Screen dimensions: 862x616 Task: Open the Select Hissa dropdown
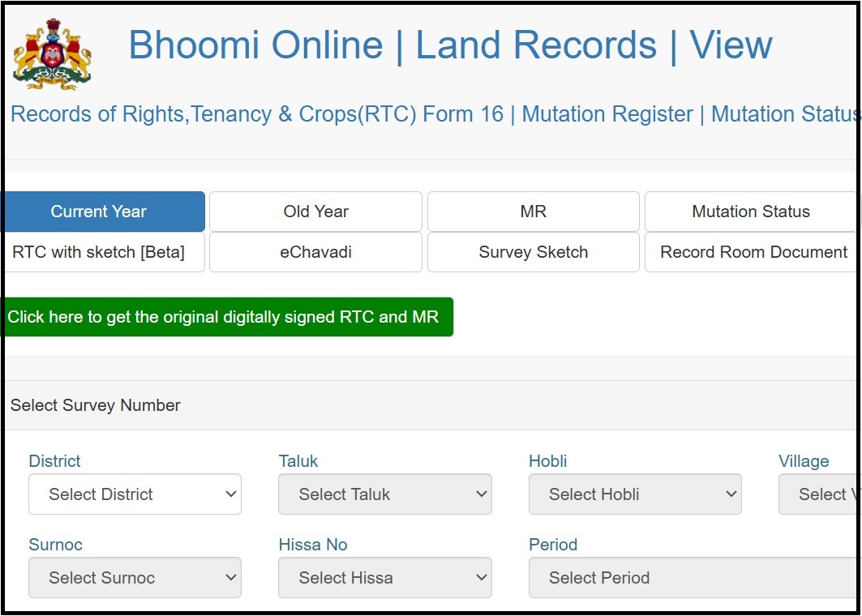(x=384, y=578)
